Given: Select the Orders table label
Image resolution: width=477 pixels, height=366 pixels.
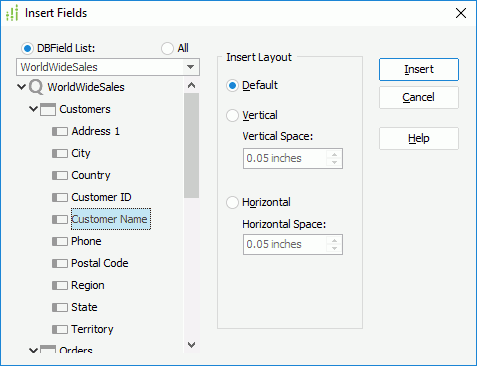Looking at the screenshot, I should (x=76, y=350).
